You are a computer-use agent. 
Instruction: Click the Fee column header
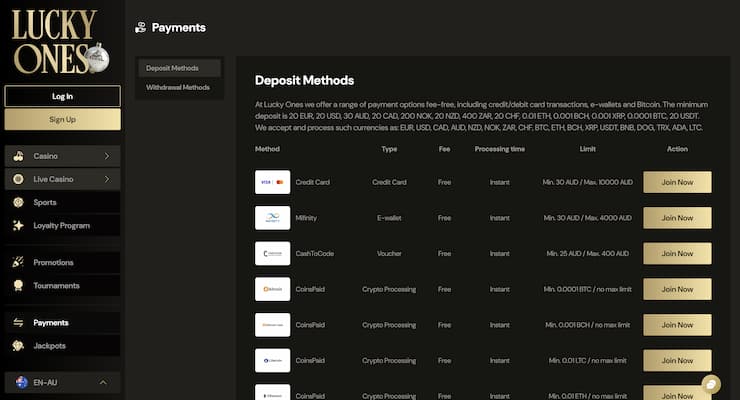click(x=444, y=149)
